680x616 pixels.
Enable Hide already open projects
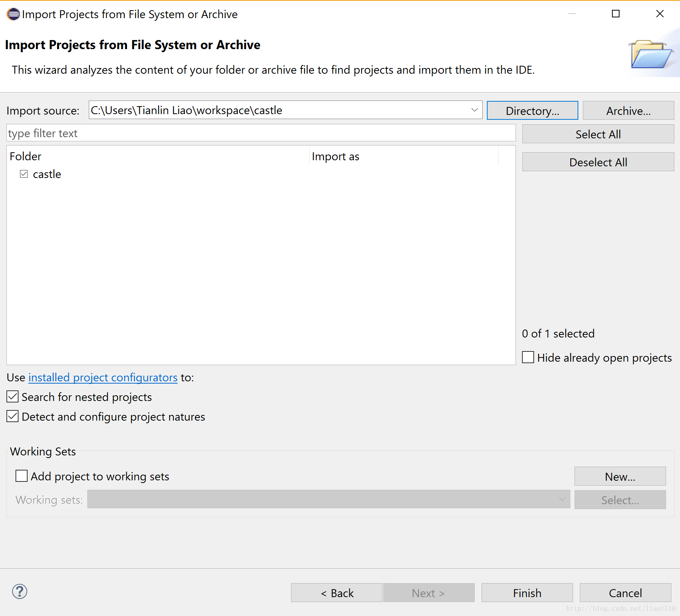pyautogui.click(x=528, y=358)
